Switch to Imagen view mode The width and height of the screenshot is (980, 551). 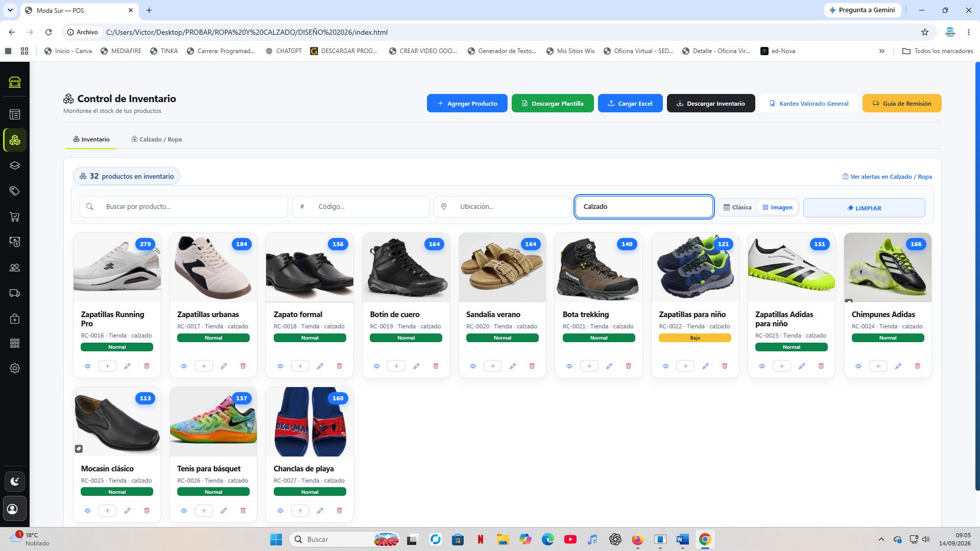tap(777, 207)
